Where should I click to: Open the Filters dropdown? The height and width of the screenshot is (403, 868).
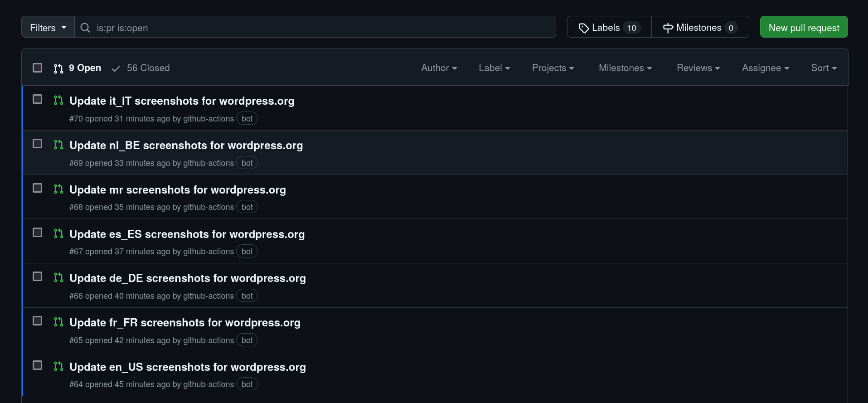(48, 27)
